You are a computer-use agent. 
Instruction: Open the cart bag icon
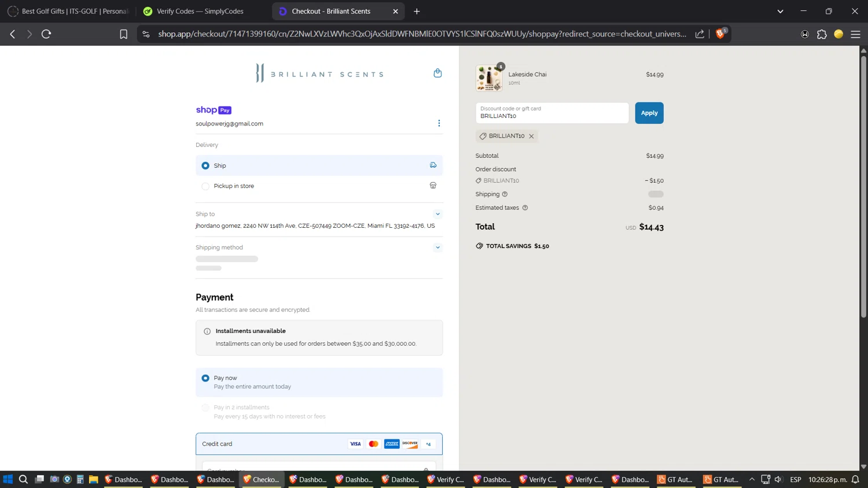(437, 73)
